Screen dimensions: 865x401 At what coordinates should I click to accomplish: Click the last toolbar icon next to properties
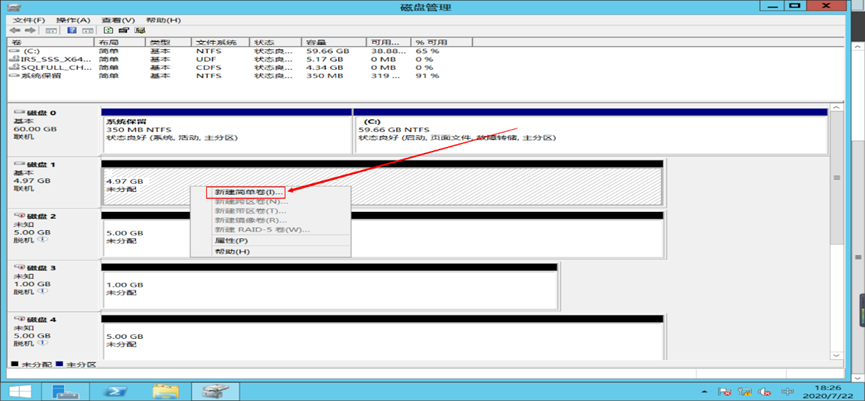click(x=140, y=30)
